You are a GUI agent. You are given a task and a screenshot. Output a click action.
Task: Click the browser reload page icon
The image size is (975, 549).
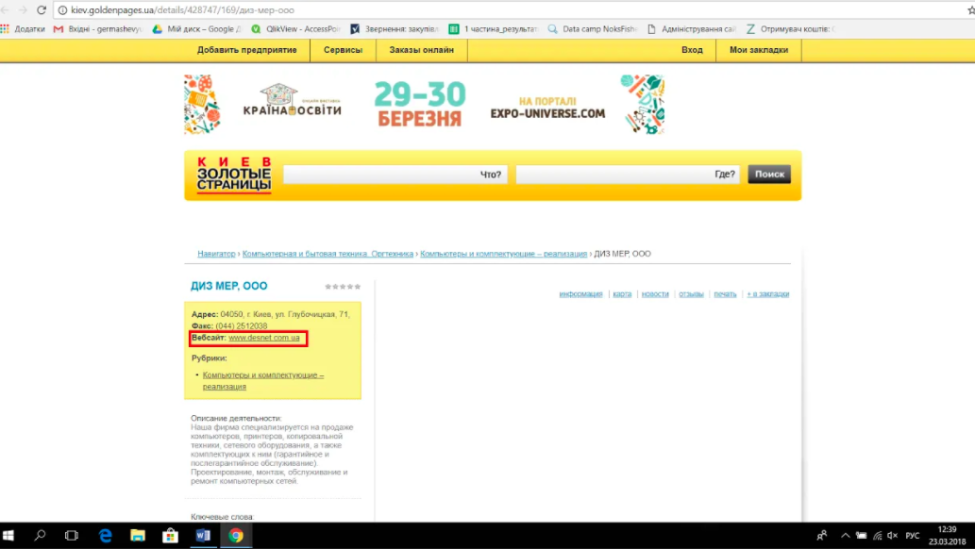click(41, 10)
